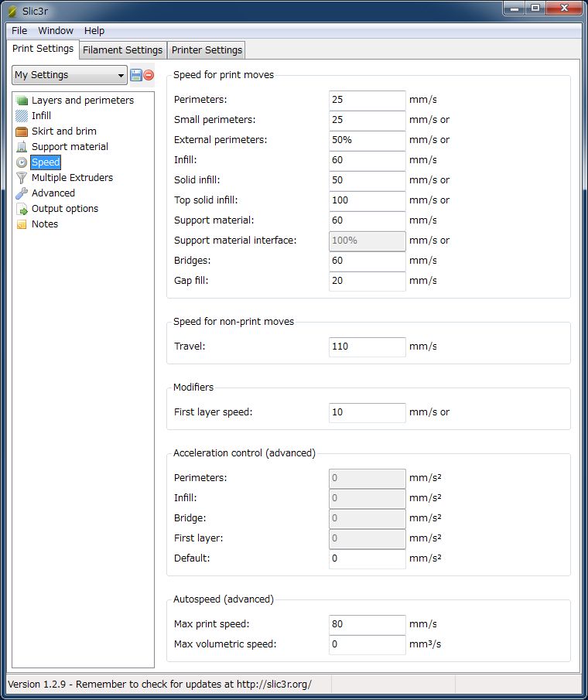Select Skirt and brim category
This screenshot has width=588, height=700.
(64, 131)
